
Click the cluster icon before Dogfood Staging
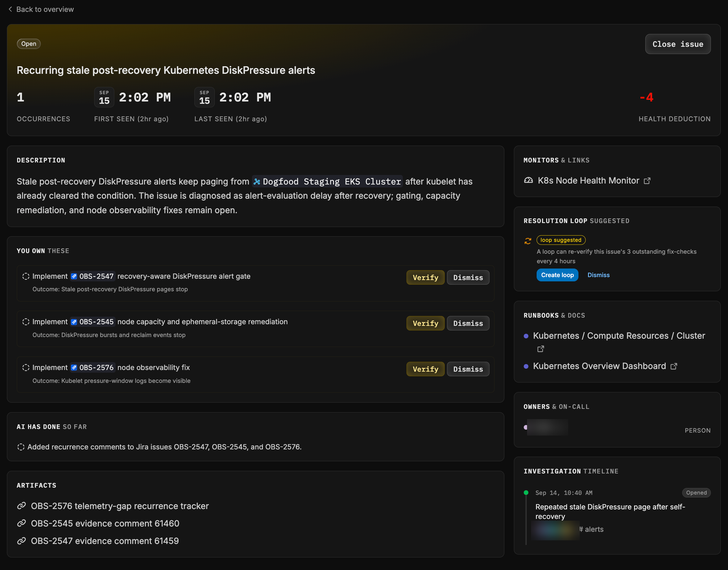257,182
